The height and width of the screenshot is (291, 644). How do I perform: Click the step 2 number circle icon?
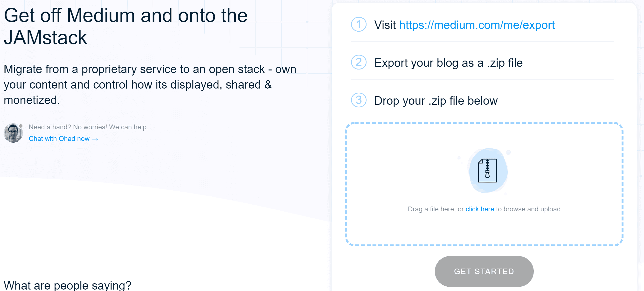point(359,62)
